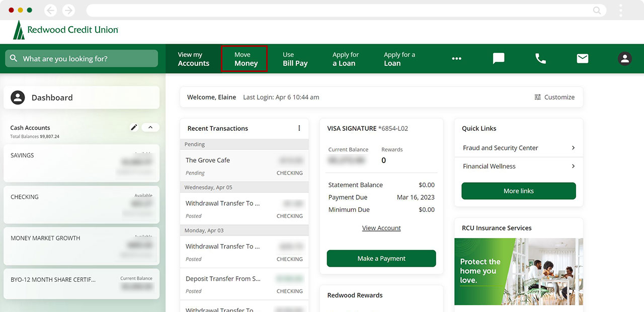This screenshot has height=312, width=644.
Task: Click the phone contact icon
Action: coord(540,58)
